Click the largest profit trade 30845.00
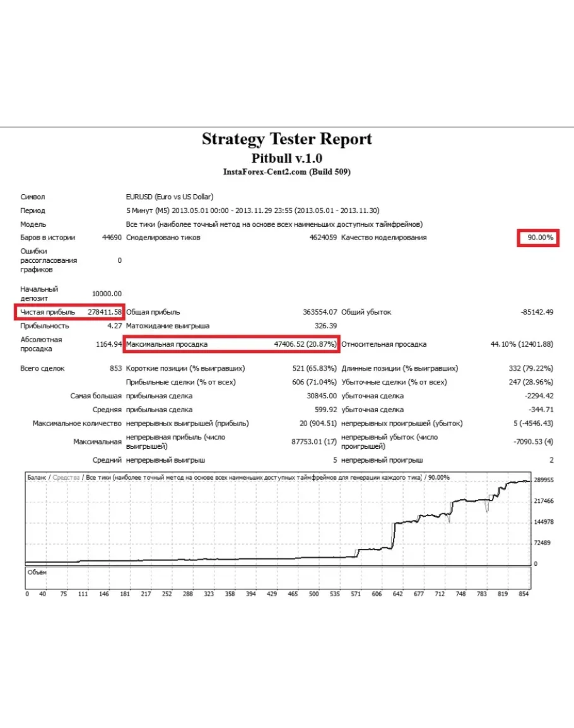 tap(322, 396)
